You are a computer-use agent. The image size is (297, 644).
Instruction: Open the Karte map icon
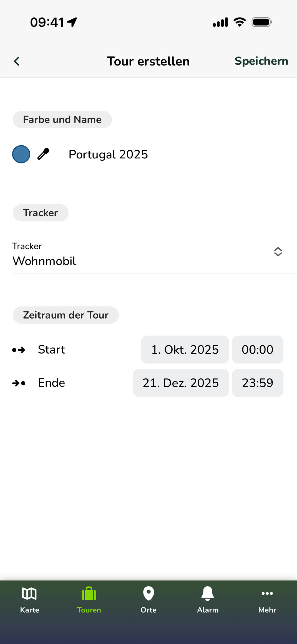pos(29,593)
